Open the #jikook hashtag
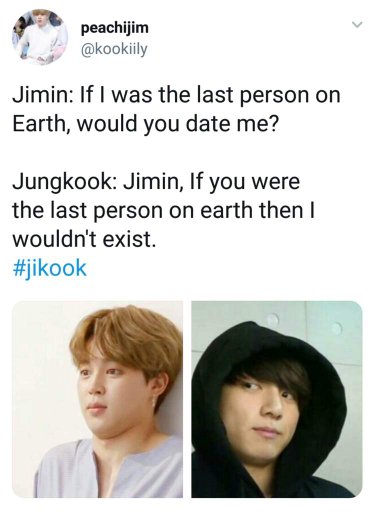 tap(49, 269)
